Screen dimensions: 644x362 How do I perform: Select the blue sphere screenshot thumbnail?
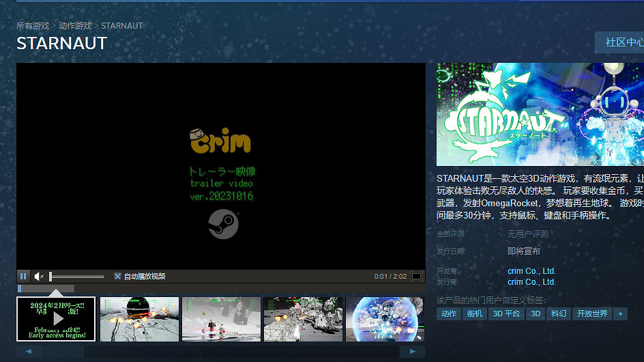point(385,318)
